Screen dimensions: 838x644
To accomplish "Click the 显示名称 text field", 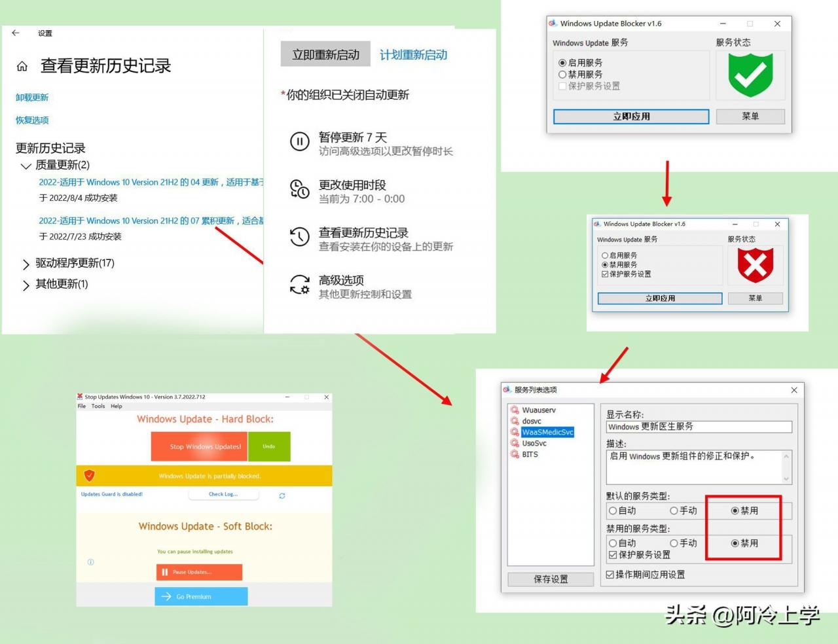I will [x=699, y=427].
